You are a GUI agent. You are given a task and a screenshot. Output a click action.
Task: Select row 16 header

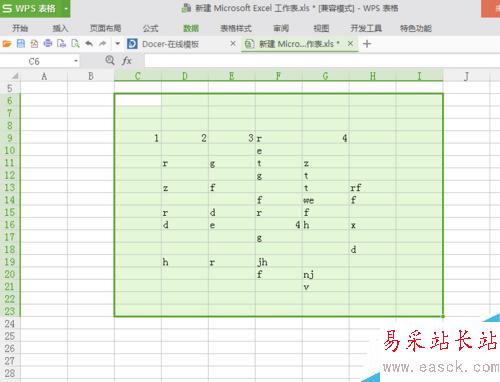pos(10,225)
